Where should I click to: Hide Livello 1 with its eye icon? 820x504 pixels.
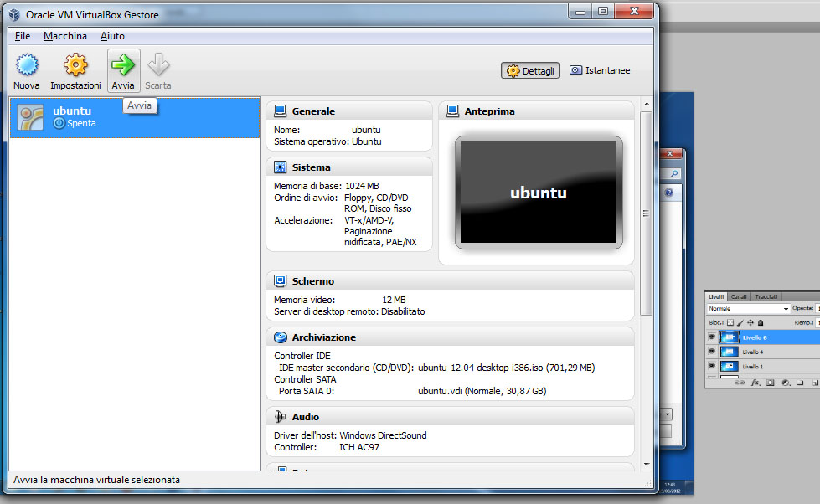(x=712, y=366)
